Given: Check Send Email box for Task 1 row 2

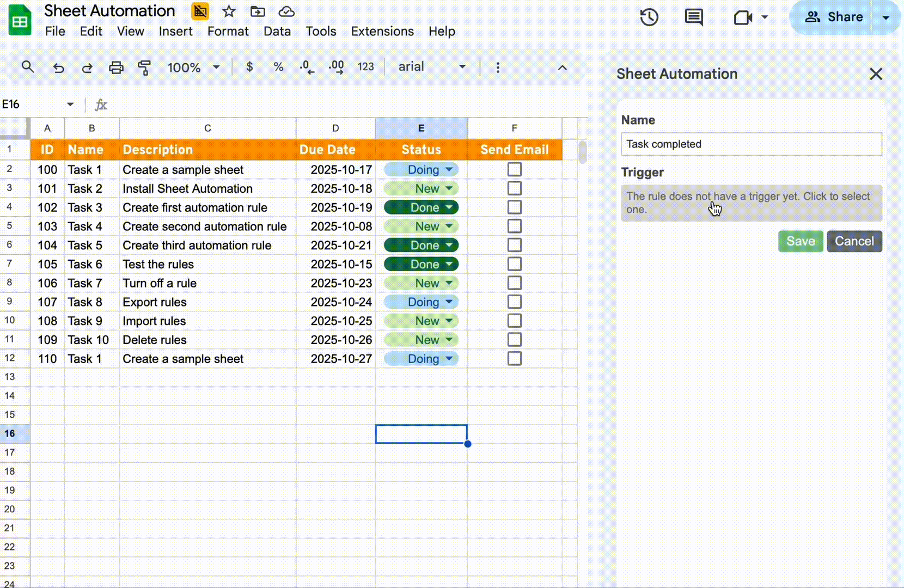Looking at the screenshot, I should pyautogui.click(x=514, y=169).
